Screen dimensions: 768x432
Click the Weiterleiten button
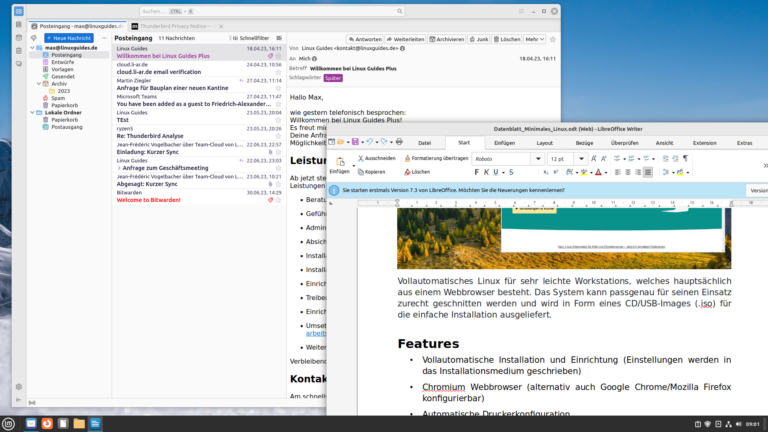tap(405, 39)
